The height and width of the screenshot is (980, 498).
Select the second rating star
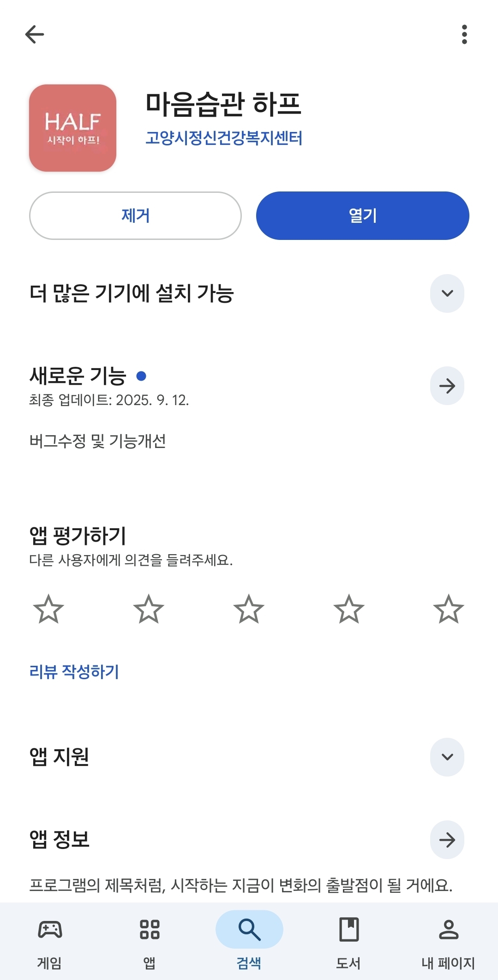pos(149,609)
